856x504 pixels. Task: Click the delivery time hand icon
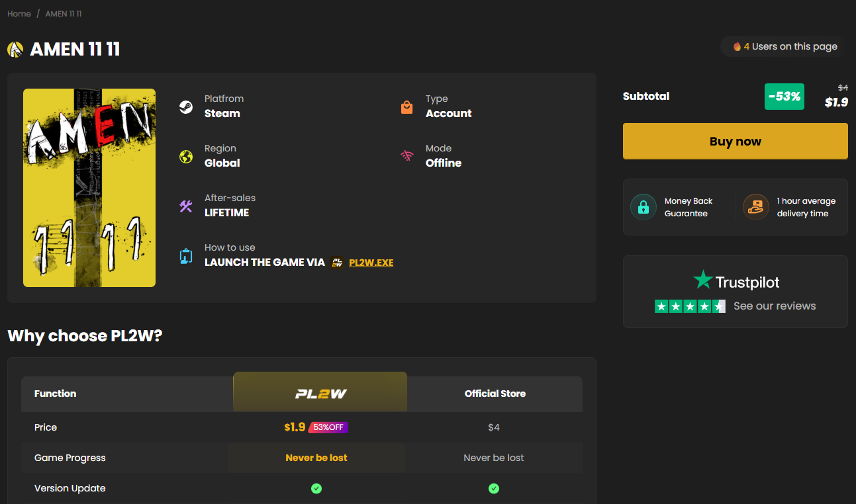click(x=755, y=207)
